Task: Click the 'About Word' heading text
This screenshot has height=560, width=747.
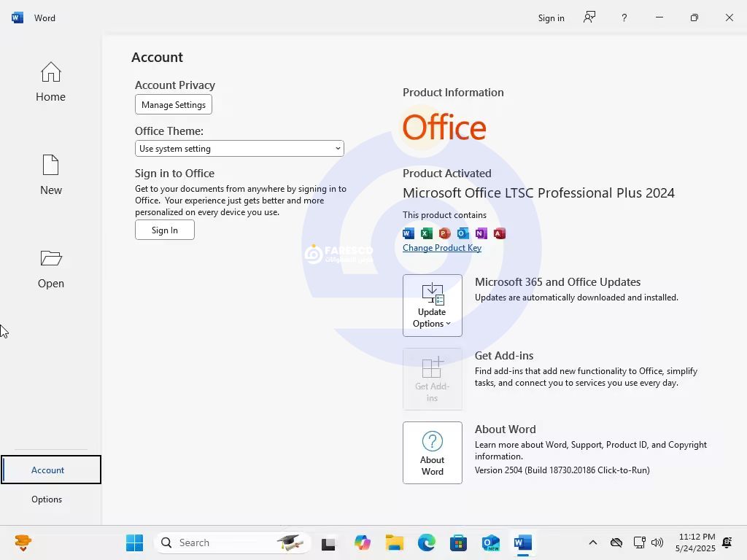Action: click(x=505, y=429)
